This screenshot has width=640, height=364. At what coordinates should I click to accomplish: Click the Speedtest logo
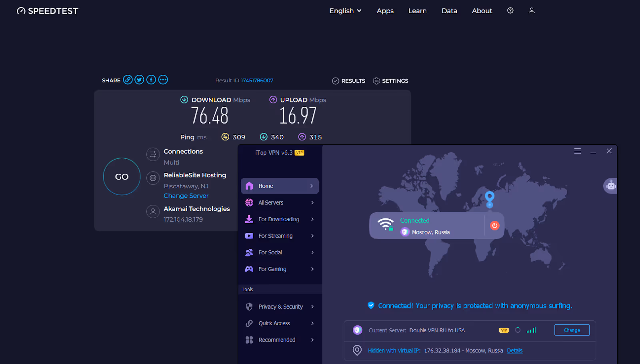coord(48,11)
